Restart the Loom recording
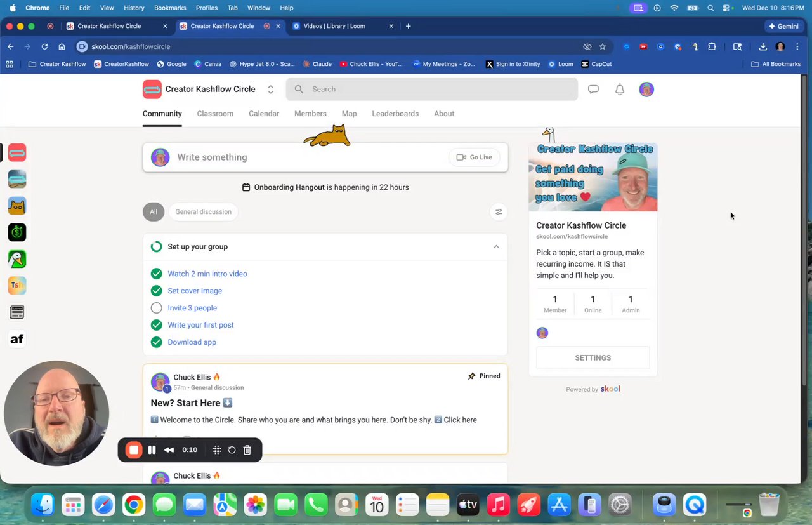Viewport: 812px width, 525px height. pos(232,450)
